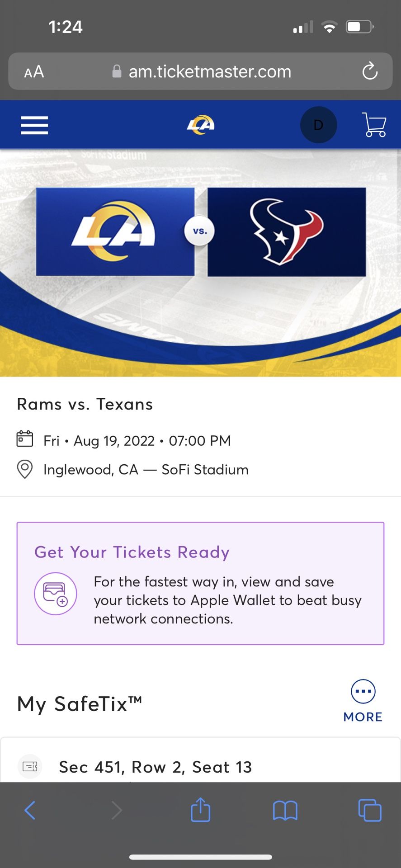401x868 pixels.
Task: Tap the Get Your Tickets Ready heading
Action: tap(132, 552)
